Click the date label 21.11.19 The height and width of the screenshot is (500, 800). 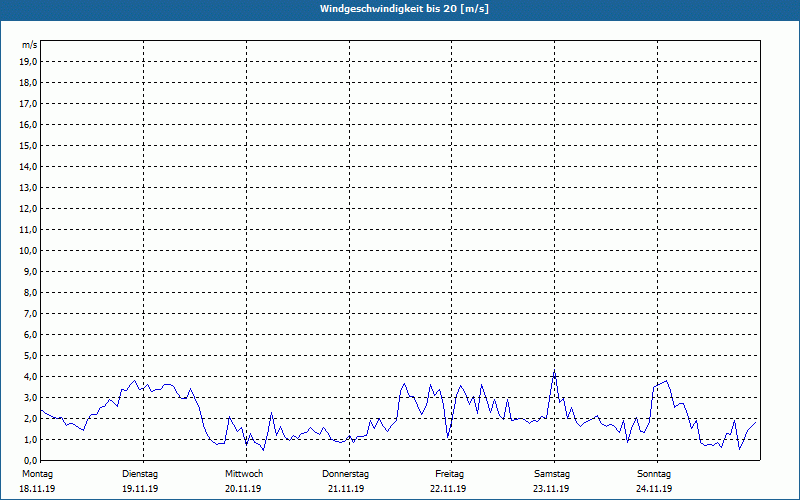coord(346,489)
